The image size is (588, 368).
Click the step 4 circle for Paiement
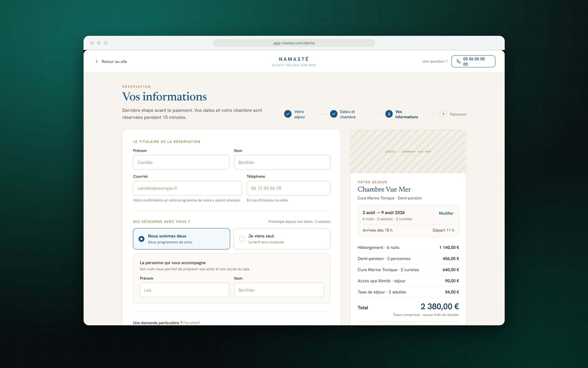click(x=443, y=114)
